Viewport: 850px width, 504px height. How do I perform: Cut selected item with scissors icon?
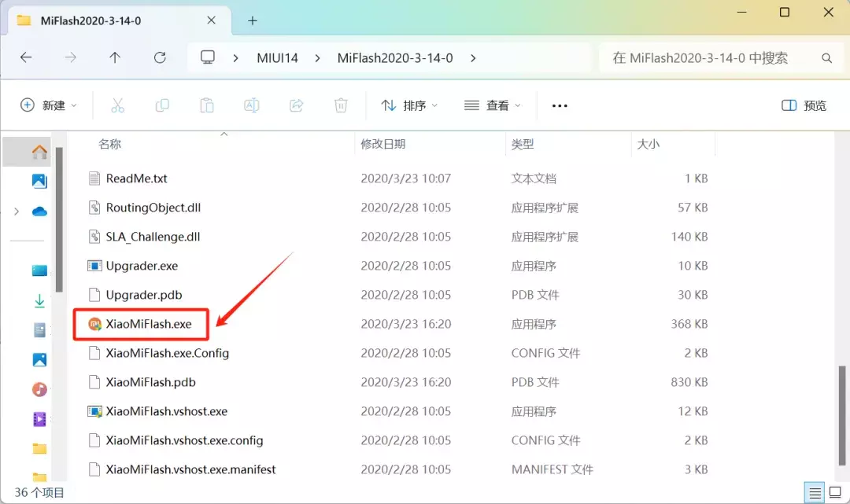click(x=117, y=105)
